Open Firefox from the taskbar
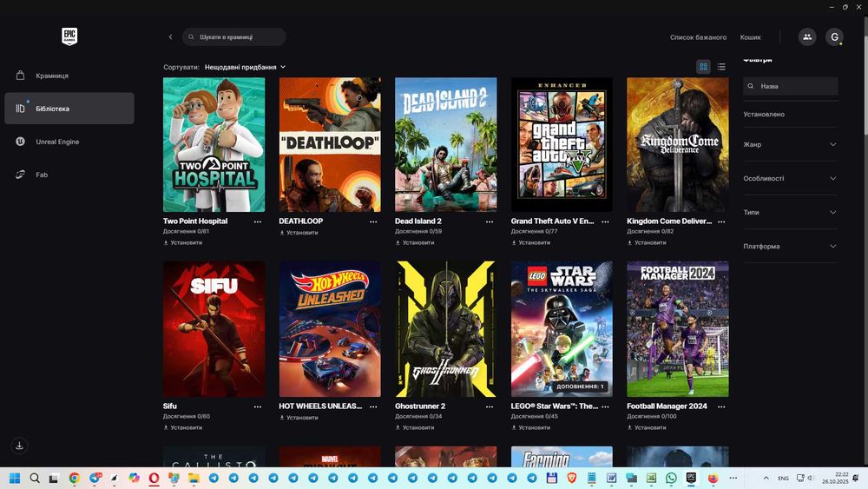 click(713, 478)
